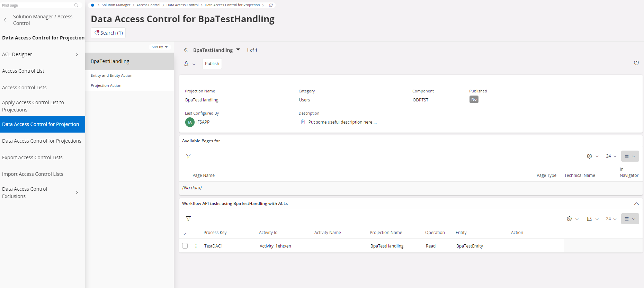Click into the Find page field
The image size is (644, 288).
pyautogui.click(x=37, y=5)
